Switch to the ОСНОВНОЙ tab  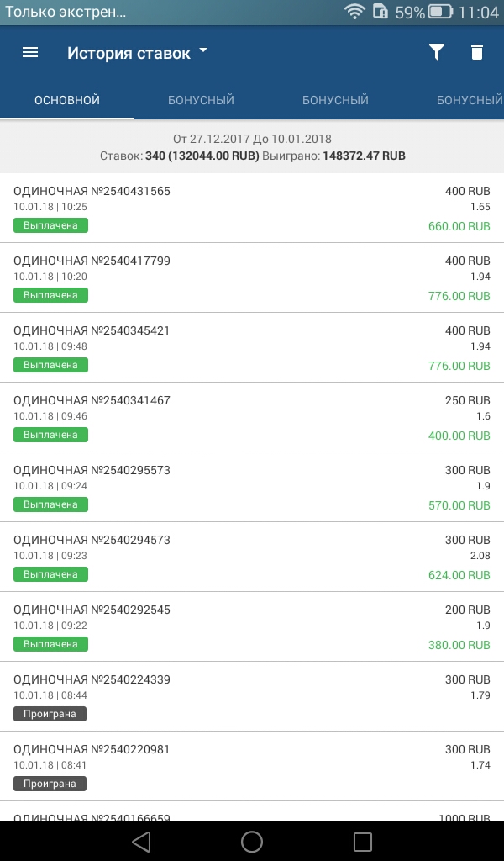click(67, 100)
